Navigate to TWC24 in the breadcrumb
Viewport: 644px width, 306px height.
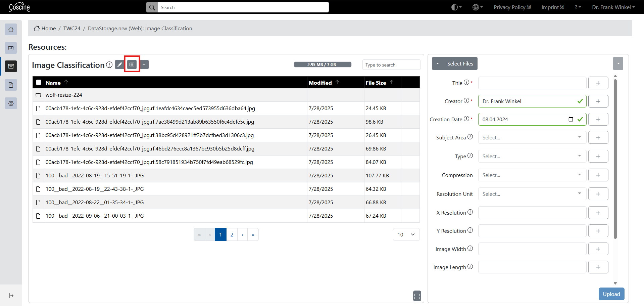(x=72, y=29)
